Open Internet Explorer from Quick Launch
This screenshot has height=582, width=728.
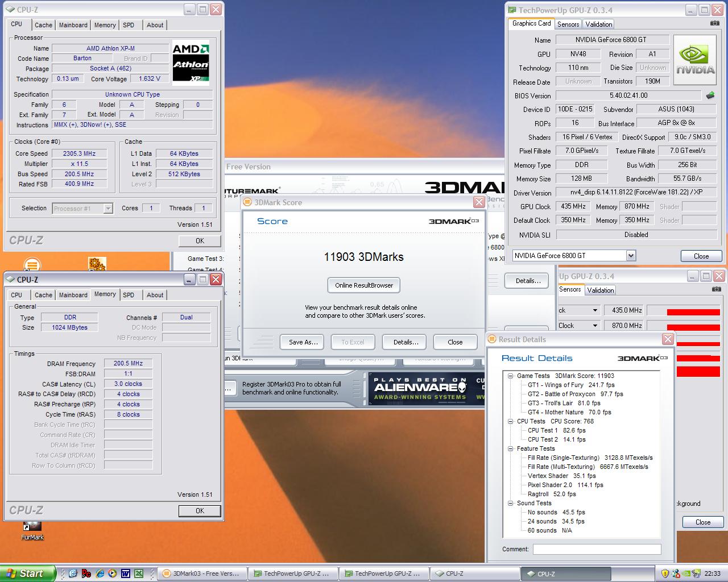pyautogui.click(x=100, y=573)
